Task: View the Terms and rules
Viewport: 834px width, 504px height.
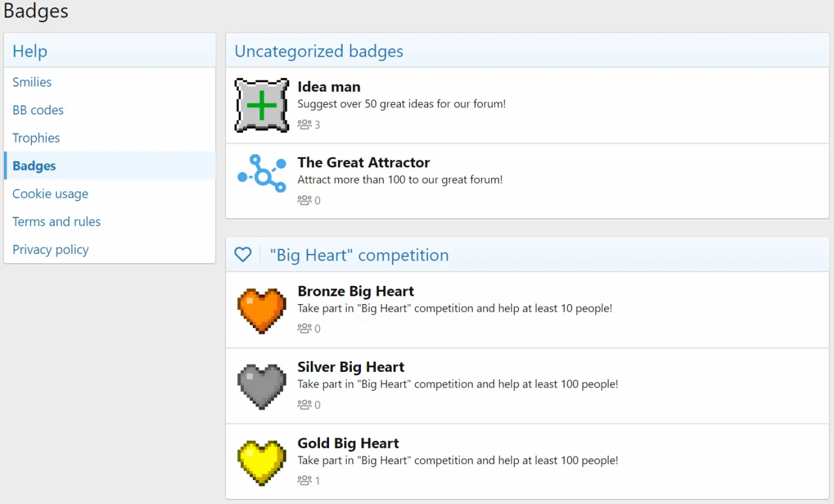Action: tap(56, 221)
